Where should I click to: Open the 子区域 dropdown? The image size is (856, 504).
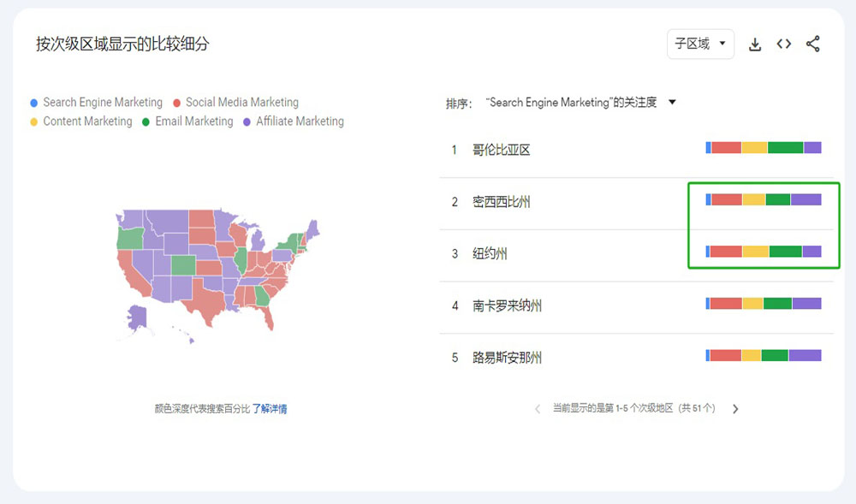(700, 44)
